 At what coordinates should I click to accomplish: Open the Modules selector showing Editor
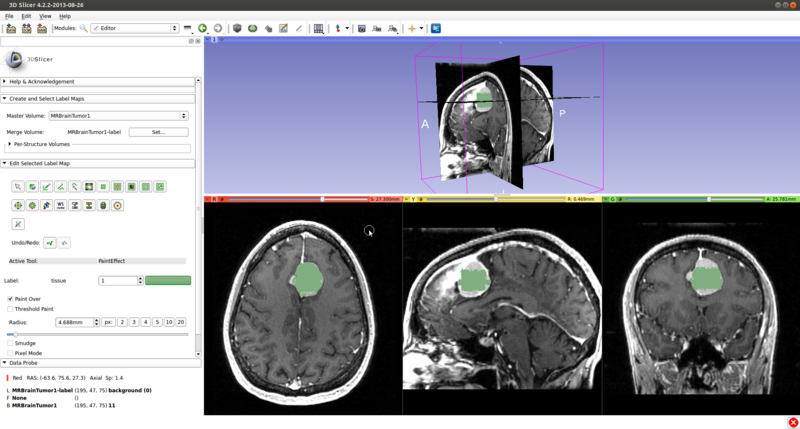(x=134, y=29)
